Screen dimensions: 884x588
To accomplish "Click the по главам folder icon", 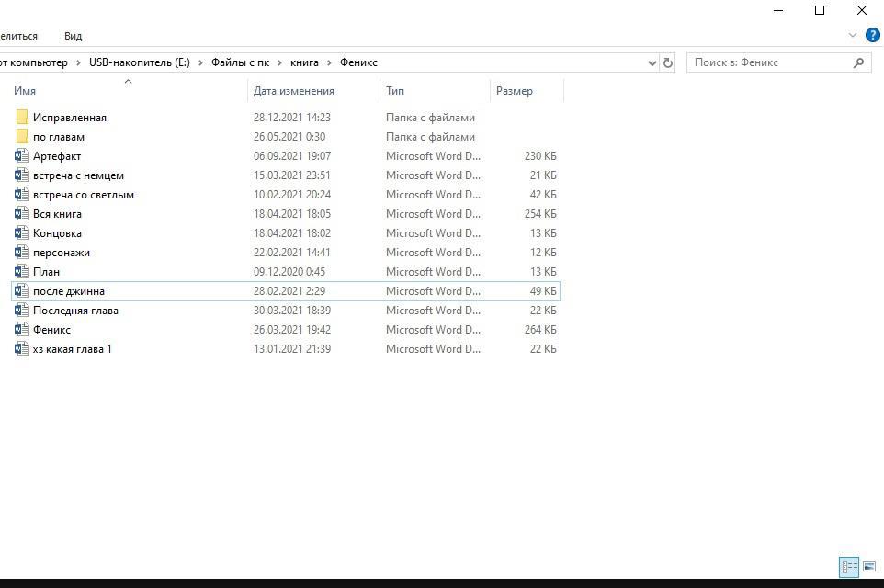I will [x=22, y=137].
